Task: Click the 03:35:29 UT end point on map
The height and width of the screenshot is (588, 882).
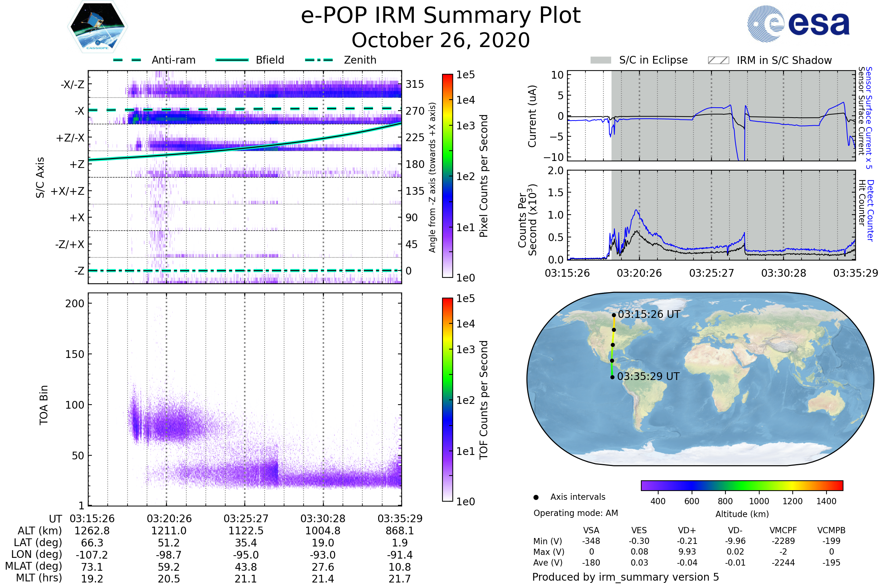Action: (612, 377)
